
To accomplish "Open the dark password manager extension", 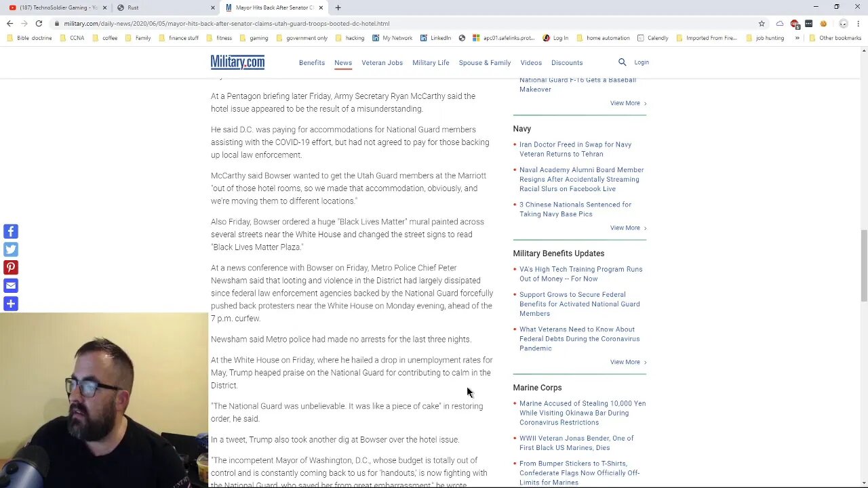I will click(808, 23).
